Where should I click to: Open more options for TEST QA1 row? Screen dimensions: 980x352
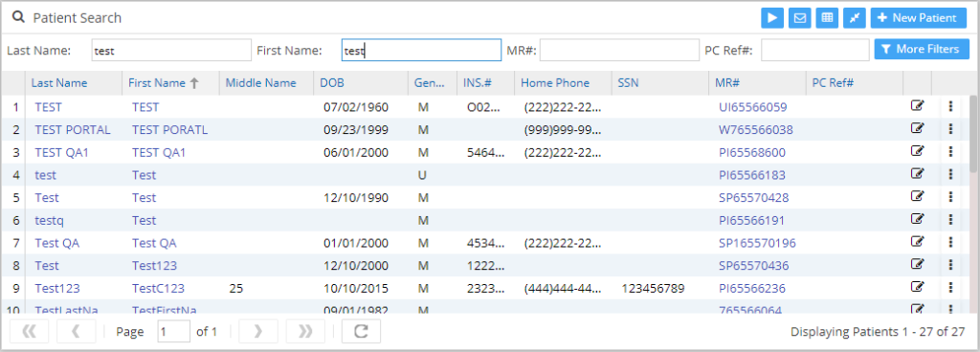[950, 152]
